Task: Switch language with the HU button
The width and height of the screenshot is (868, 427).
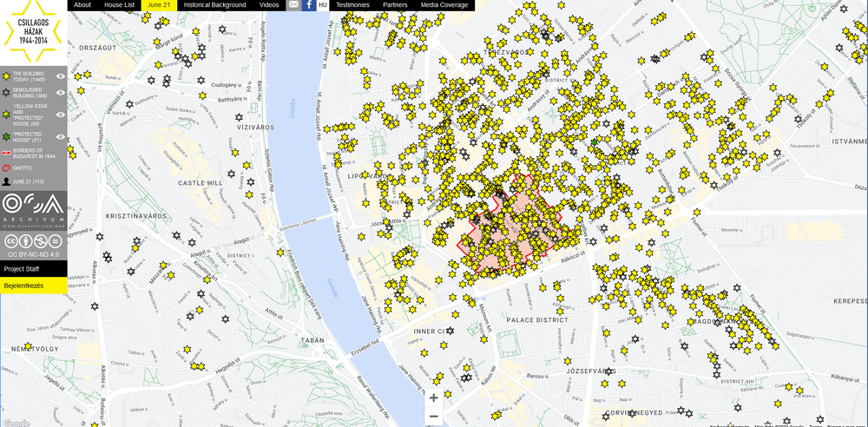Action: pos(323,5)
